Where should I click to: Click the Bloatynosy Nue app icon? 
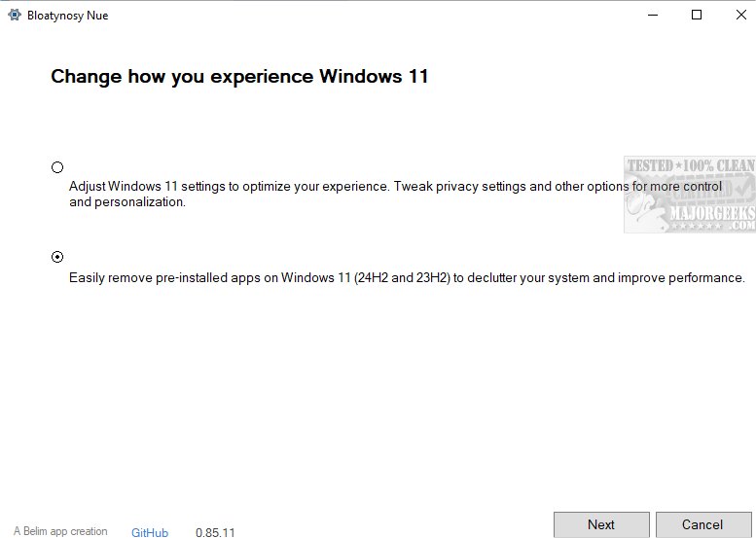pyautogui.click(x=15, y=15)
